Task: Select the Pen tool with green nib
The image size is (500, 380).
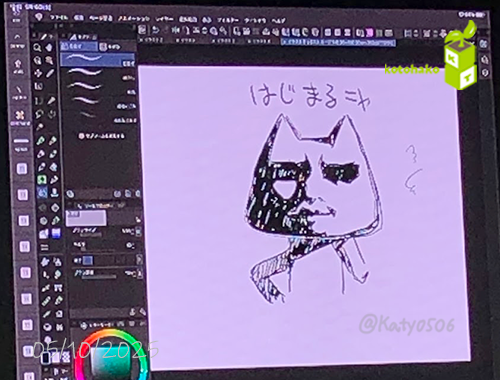Action: click(x=41, y=140)
